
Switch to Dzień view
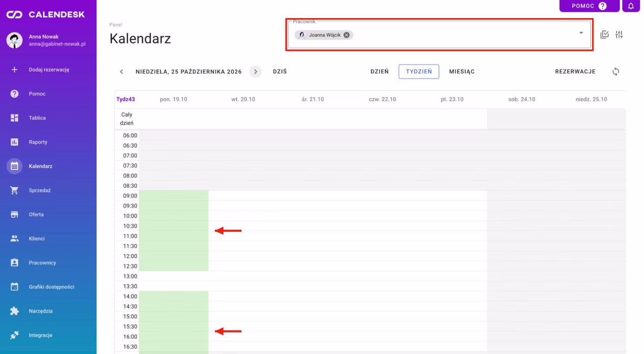pyautogui.click(x=380, y=72)
